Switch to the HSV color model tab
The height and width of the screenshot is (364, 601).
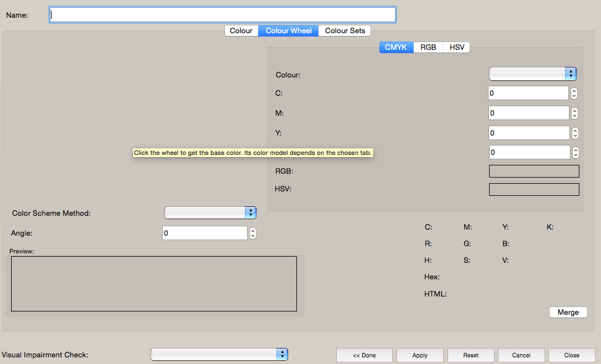[457, 48]
